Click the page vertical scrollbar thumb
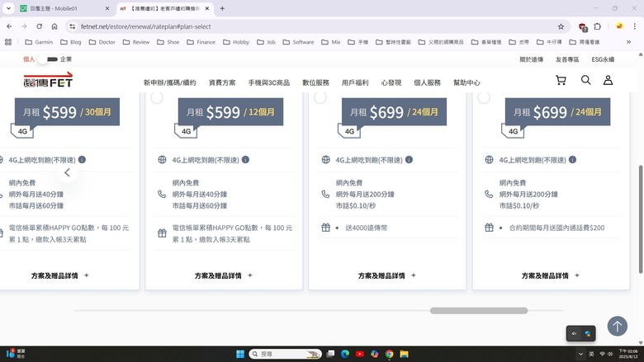 [x=641, y=219]
